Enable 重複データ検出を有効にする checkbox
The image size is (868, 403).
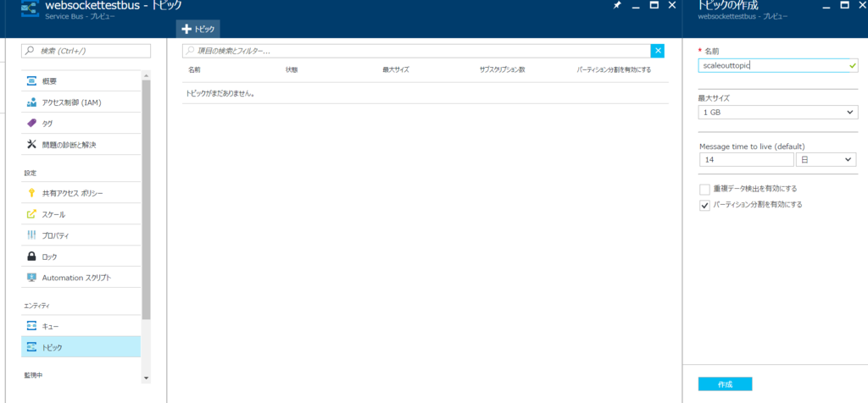(x=704, y=190)
